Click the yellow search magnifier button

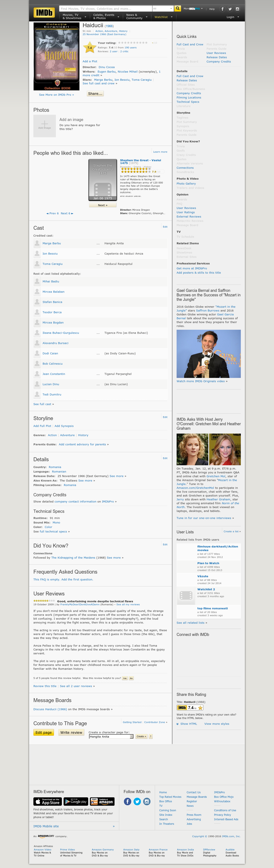pyautogui.click(x=178, y=8)
